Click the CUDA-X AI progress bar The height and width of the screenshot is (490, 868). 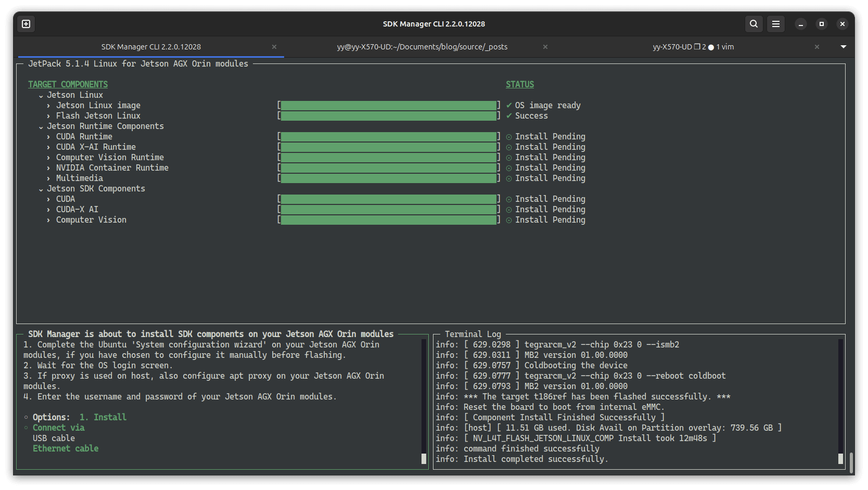pyautogui.click(x=389, y=210)
